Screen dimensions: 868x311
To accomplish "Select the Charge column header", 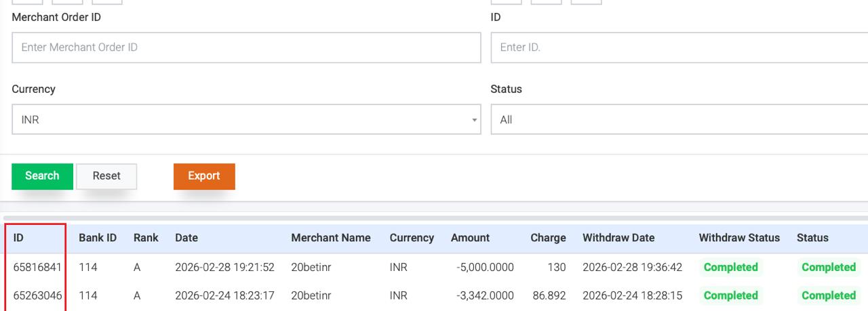I will [x=548, y=238].
